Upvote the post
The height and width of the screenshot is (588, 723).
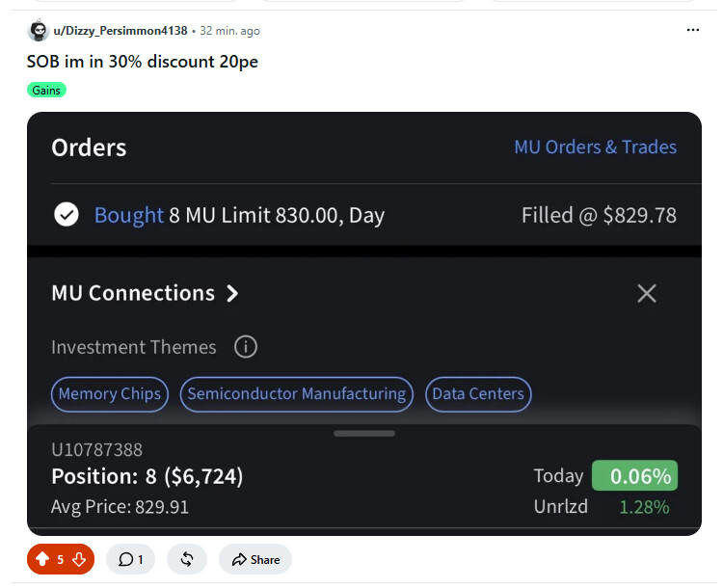click(x=42, y=559)
